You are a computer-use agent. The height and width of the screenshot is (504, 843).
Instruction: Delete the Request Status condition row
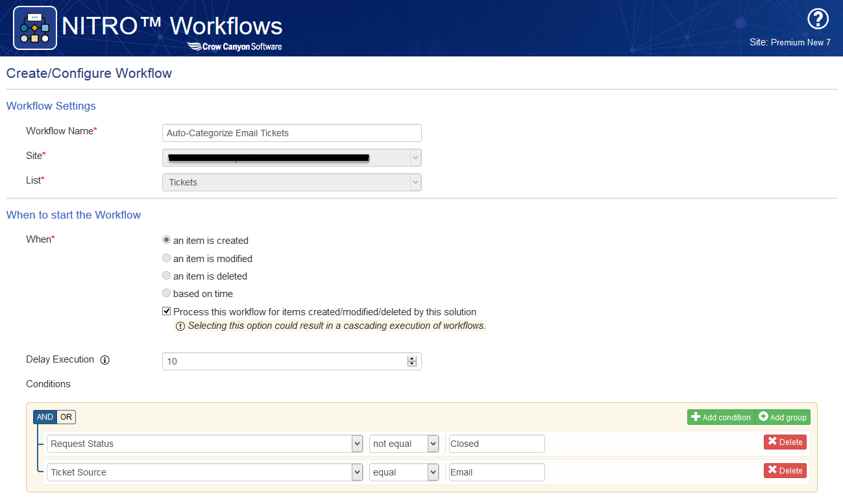coord(785,442)
